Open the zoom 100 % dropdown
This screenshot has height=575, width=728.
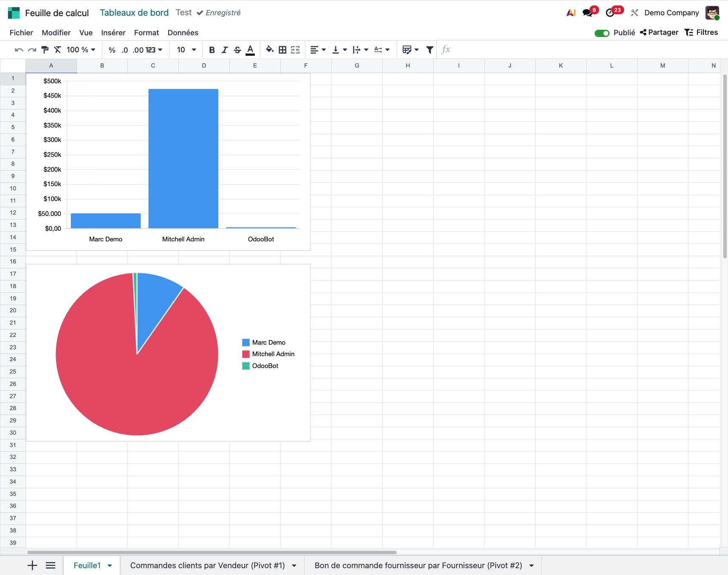[x=81, y=50]
